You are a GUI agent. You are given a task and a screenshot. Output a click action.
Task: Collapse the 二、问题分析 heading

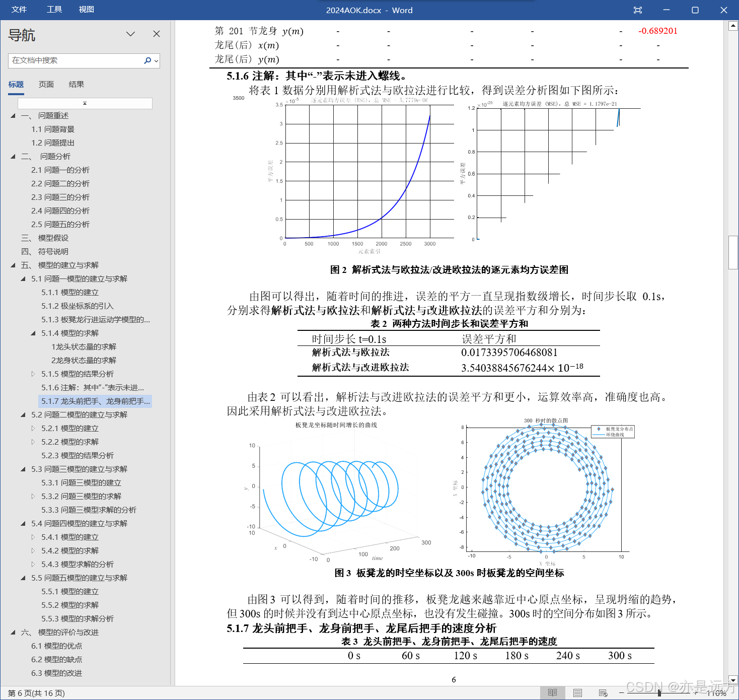pos(13,157)
